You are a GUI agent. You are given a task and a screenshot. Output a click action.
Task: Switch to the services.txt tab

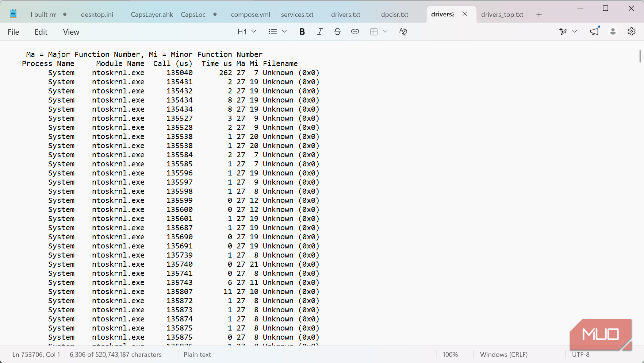(297, 15)
